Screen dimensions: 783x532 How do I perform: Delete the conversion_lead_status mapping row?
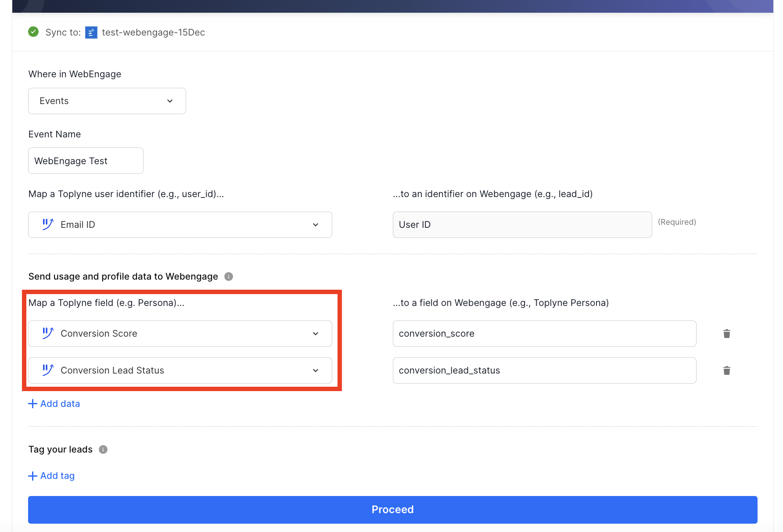pyautogui.click(x=727, y=370)
